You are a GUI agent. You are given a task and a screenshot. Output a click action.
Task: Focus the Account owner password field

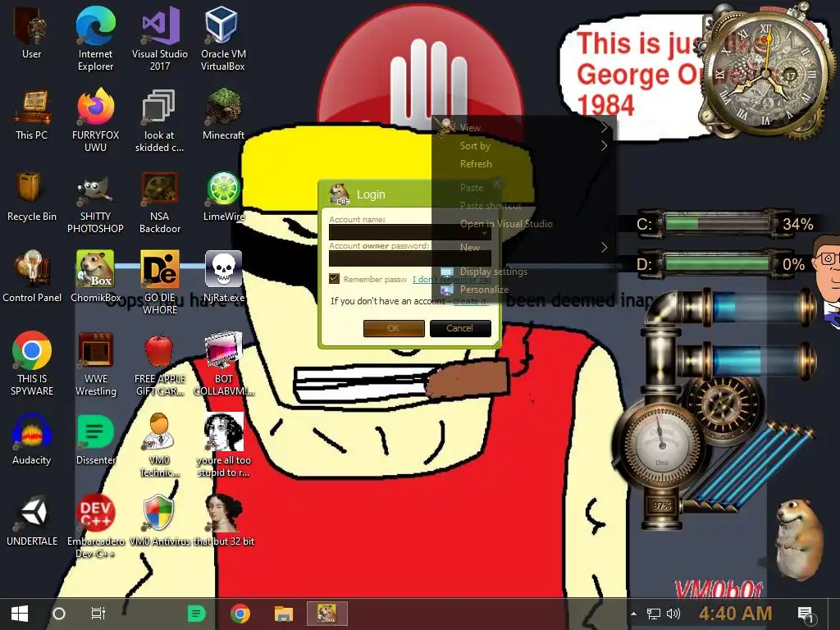click(410, 258)
